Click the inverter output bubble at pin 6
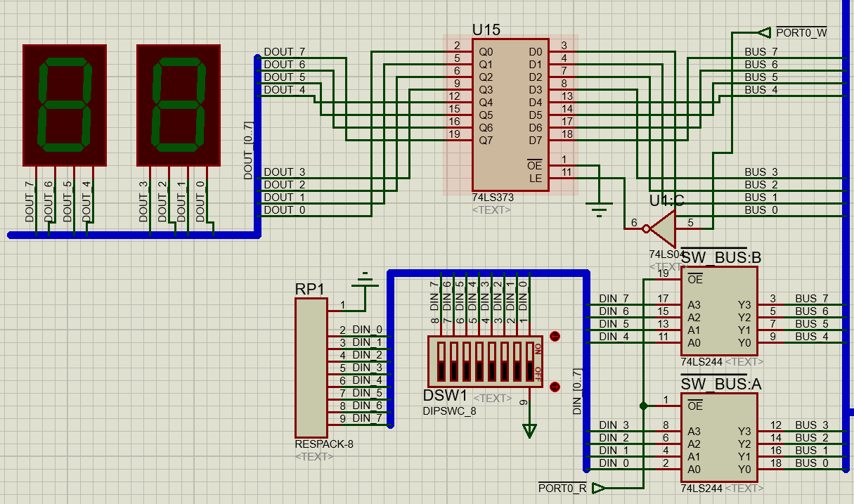 click(x=647, y=228)
